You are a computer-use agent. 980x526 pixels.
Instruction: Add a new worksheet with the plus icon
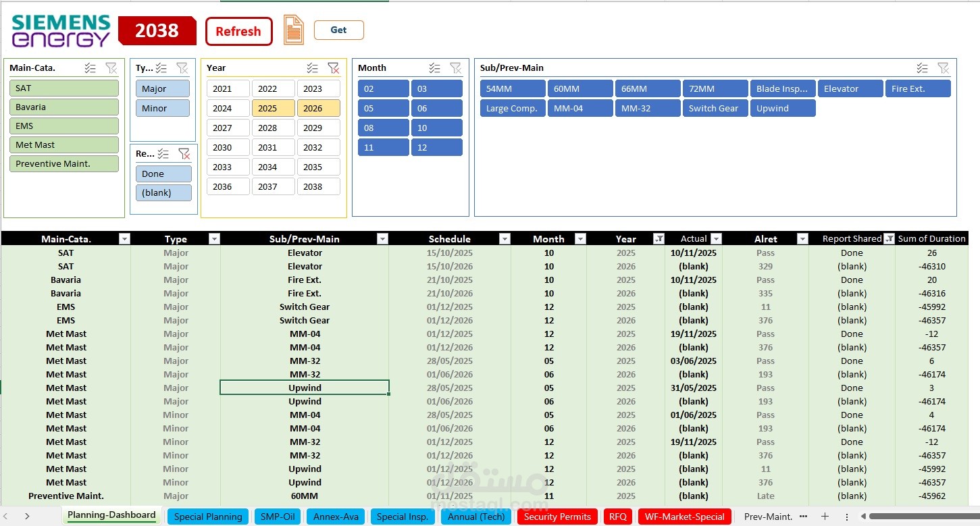825,516
